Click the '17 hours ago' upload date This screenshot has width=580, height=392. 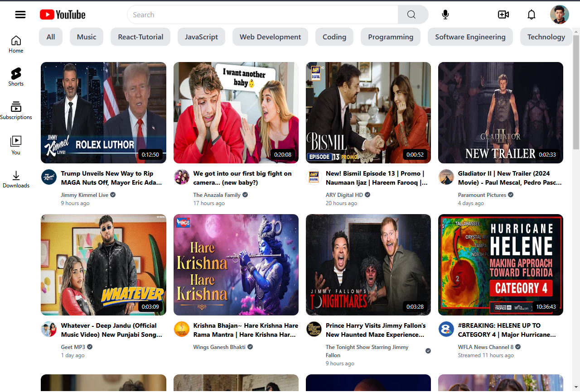coord(209,203)
